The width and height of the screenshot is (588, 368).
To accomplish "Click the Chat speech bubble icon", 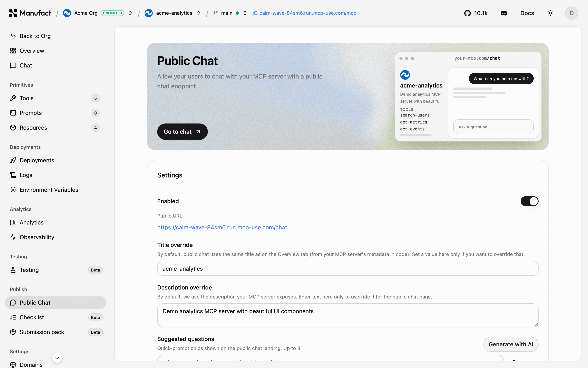I will point(13,65).
